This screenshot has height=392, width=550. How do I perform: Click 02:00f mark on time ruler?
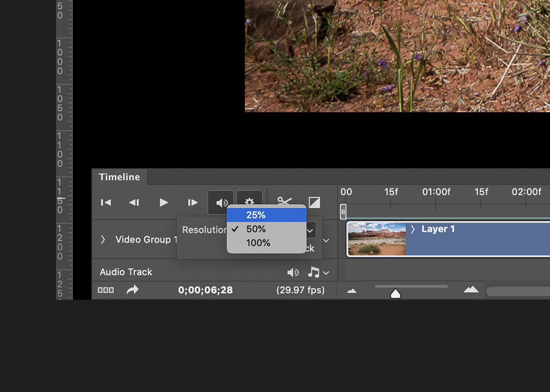[x=526, y=192]
